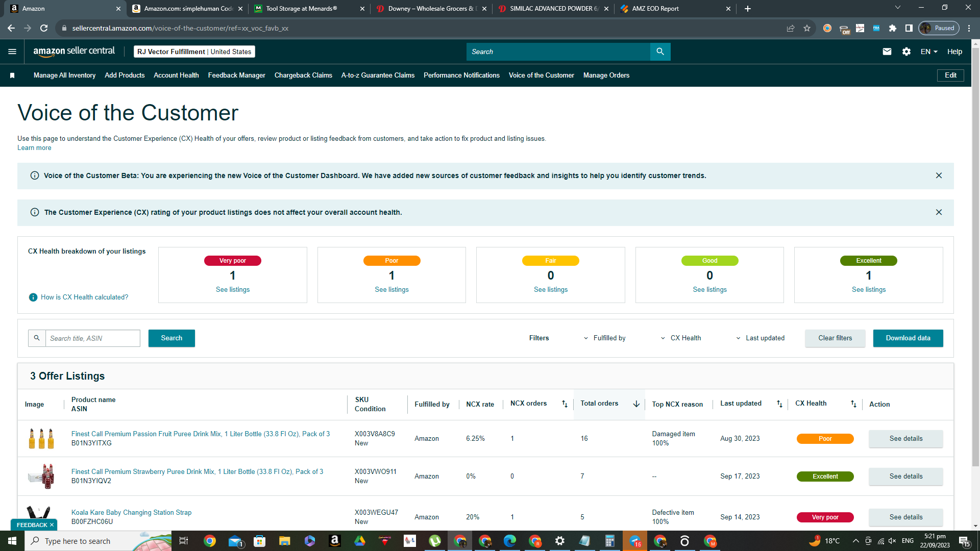Open the settings gear in Seller Central
This screenshot has width=980, height=551.
click(x=906, y=52)
